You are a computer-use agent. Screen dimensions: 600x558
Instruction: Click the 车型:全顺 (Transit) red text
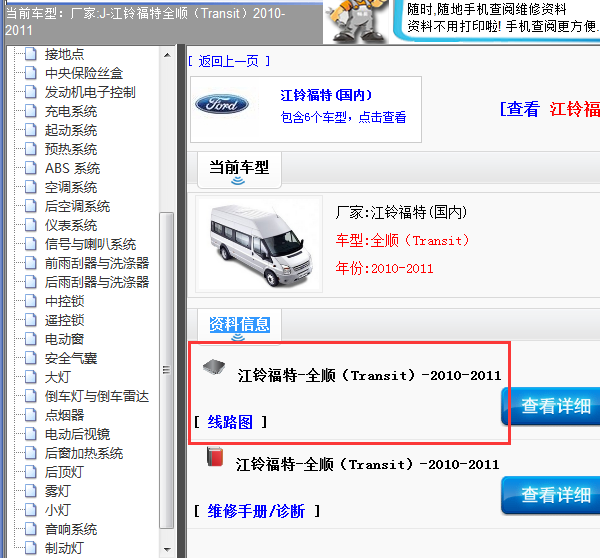click(402, 240)
